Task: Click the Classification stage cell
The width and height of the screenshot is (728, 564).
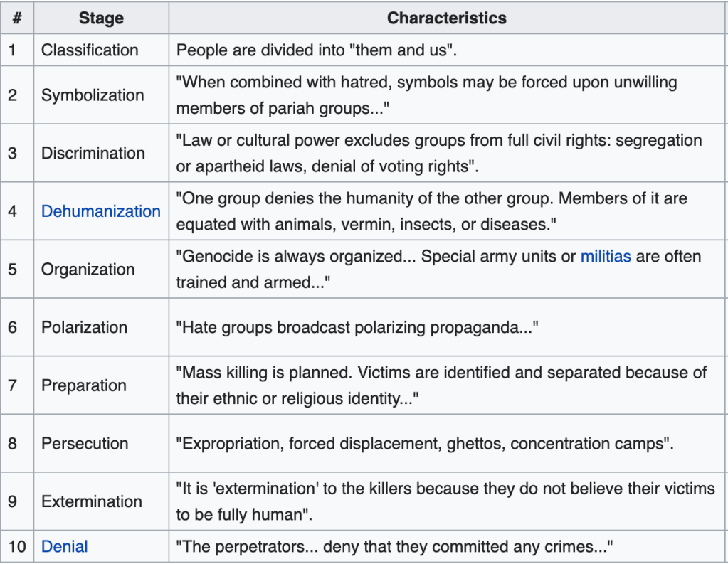Action: coord(90,50)
